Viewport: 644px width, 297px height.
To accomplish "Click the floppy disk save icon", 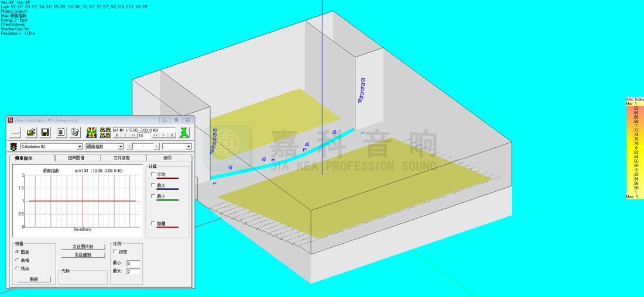I will click(45, 133).
